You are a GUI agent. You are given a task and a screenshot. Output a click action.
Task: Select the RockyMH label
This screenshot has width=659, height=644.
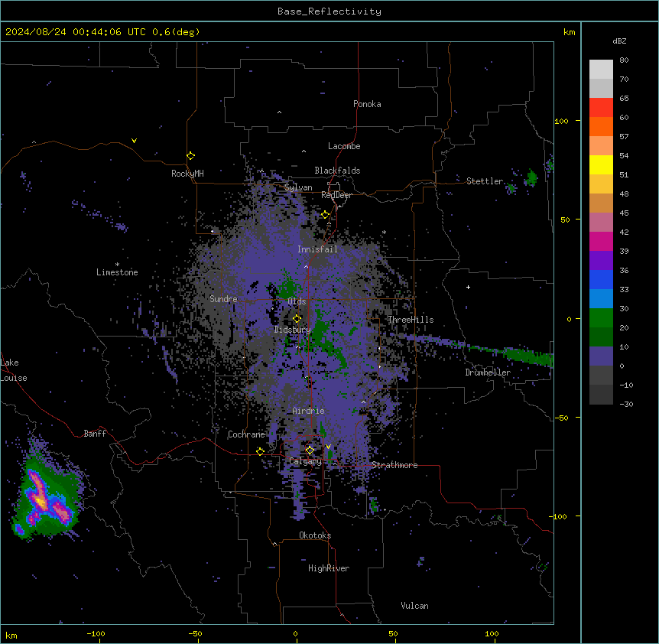coord(187,173)
